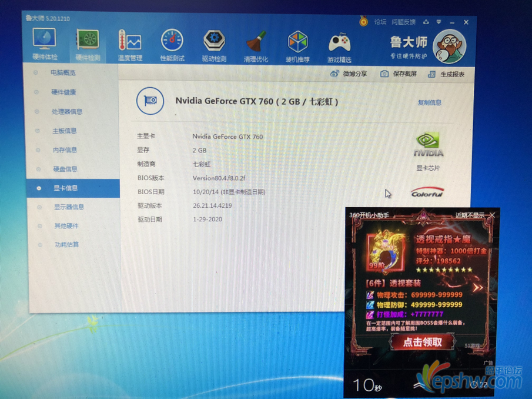Click the driver version "26.21.14.4219"
Viewport: 532px width, 399px height.
tap(212, 205)
